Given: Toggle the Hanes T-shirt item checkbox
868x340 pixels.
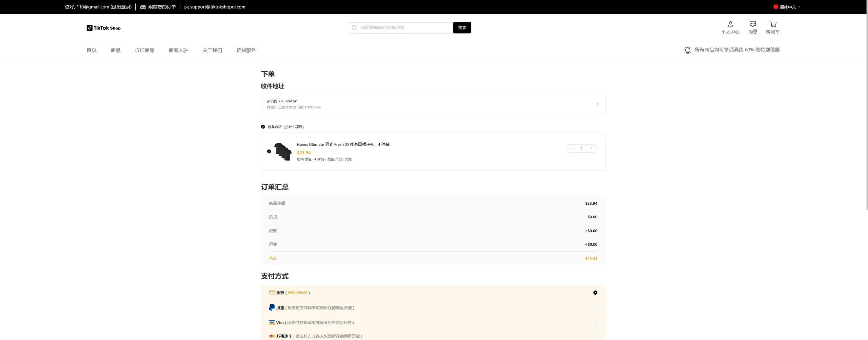Looking at the screenshot, I should [x=269, y=152].
